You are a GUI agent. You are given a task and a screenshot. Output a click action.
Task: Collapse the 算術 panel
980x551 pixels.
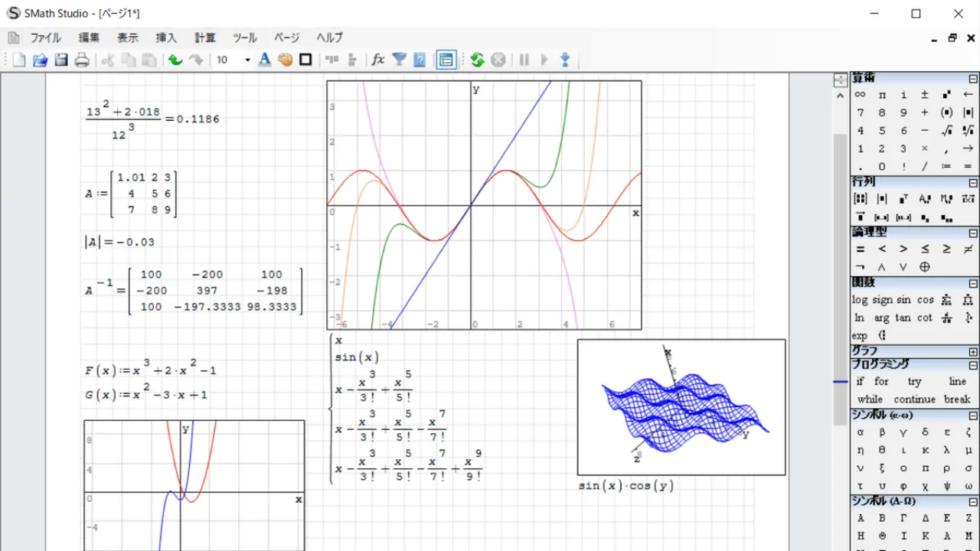(x=973, y=79)
